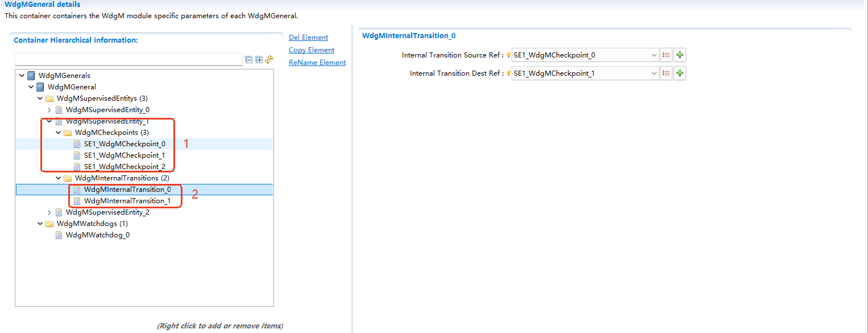
Task: Expand the WdgMSupervisedEntity_2 node
Action: (x=49, y=212)
